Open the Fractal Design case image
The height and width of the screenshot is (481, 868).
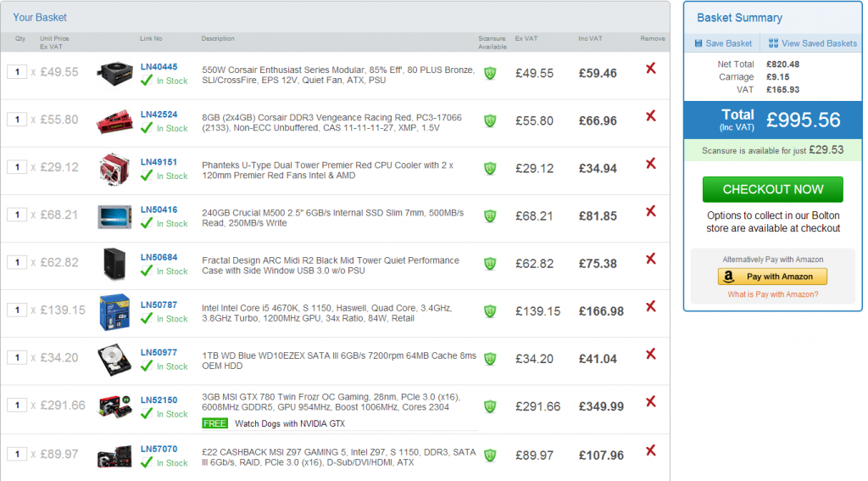click(x=114, y=264)
